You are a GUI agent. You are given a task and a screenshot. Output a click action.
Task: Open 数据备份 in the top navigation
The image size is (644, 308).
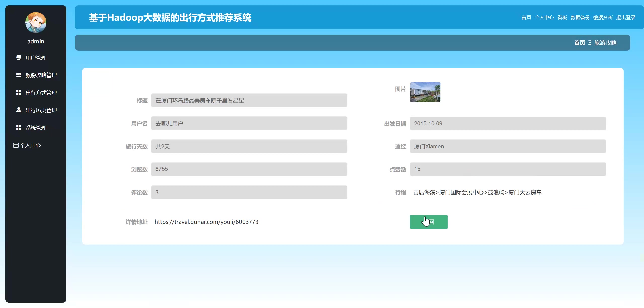(x=580, y=17)
